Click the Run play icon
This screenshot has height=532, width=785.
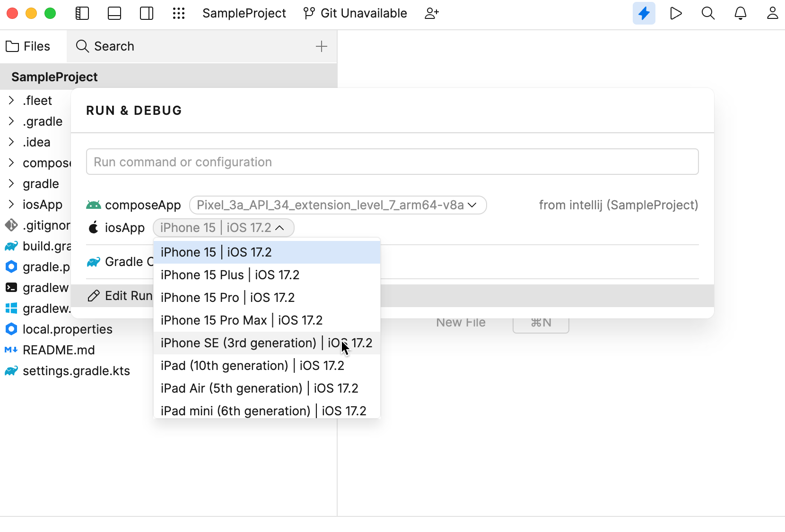point(676,13)
